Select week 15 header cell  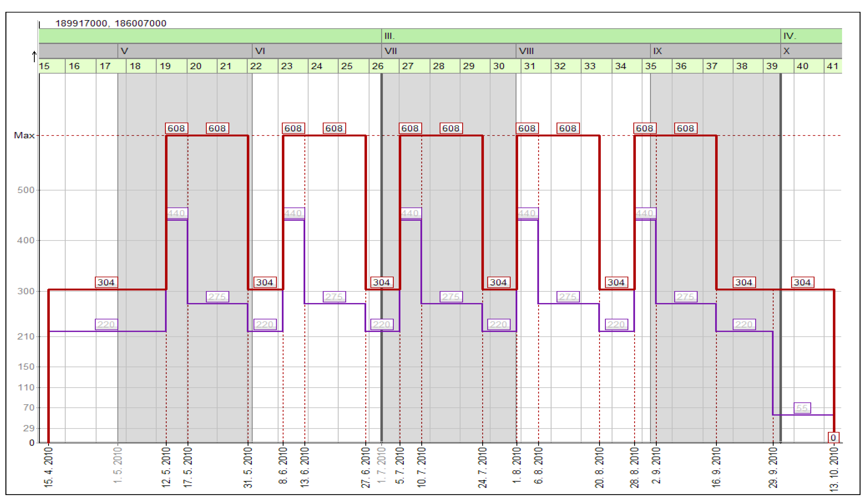pyautogui.click(x=52, y=66)
